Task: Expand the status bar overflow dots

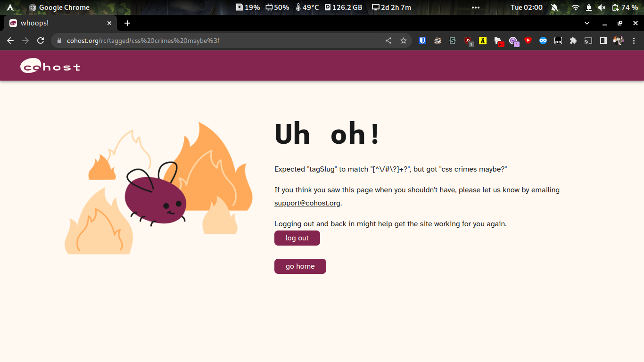Action: [x=476, y=7]
